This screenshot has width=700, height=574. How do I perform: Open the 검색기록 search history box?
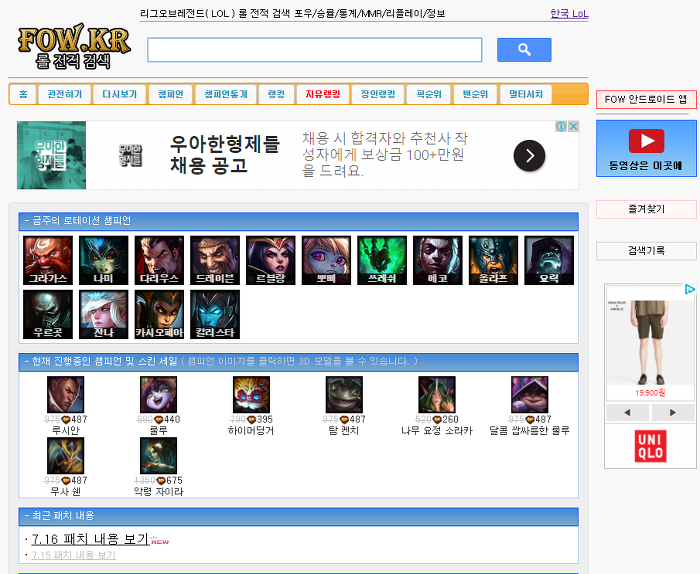tap(646, 250)
